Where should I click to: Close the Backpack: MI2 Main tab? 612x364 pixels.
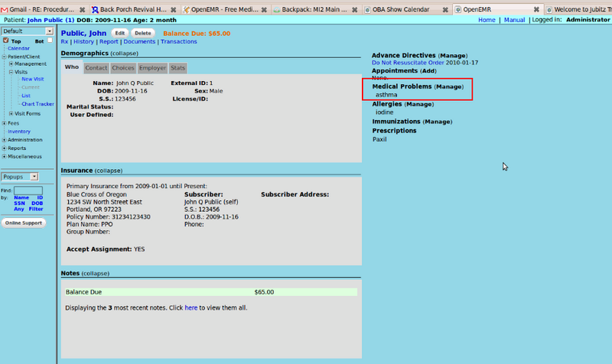pos(356,9)
